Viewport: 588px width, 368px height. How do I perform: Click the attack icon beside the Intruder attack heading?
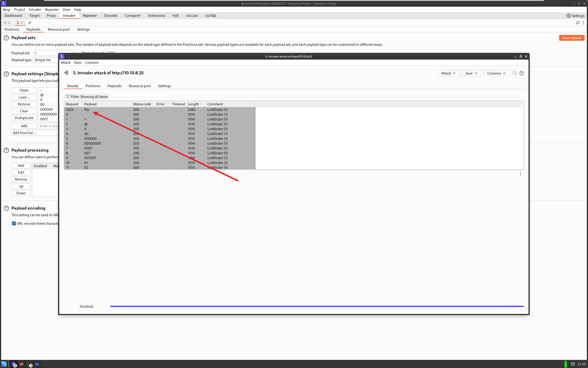coord(66,73)
